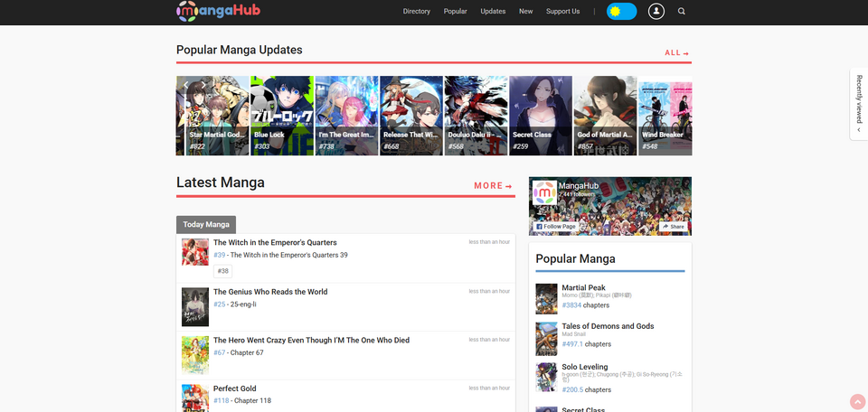Open Perfect Gold cover thumbnail
This screenshot has width=868, height=412.
195,398
